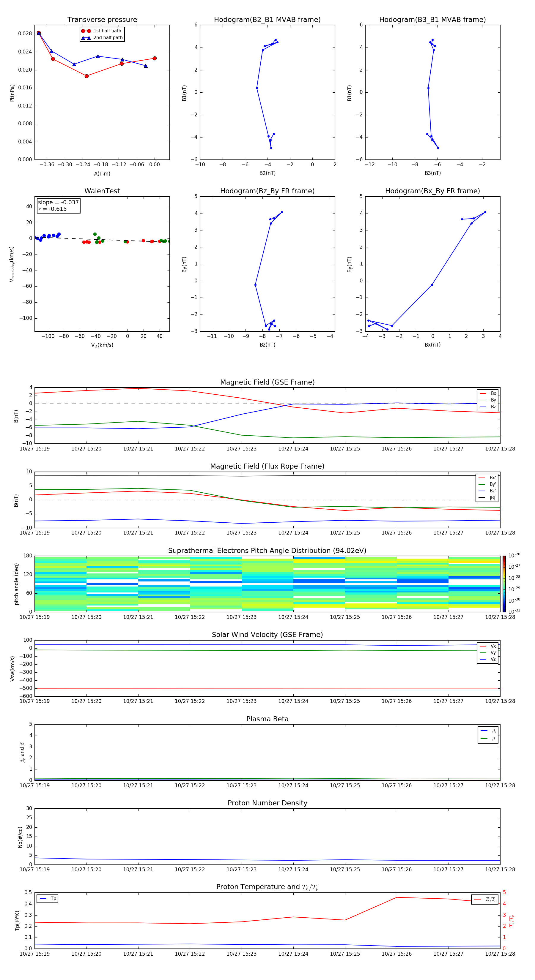Image resolution: width=535 pixels, height=980 pixels.
Task: Click the 'A(T·m)' axis label
Action: (x=102, y=173)
